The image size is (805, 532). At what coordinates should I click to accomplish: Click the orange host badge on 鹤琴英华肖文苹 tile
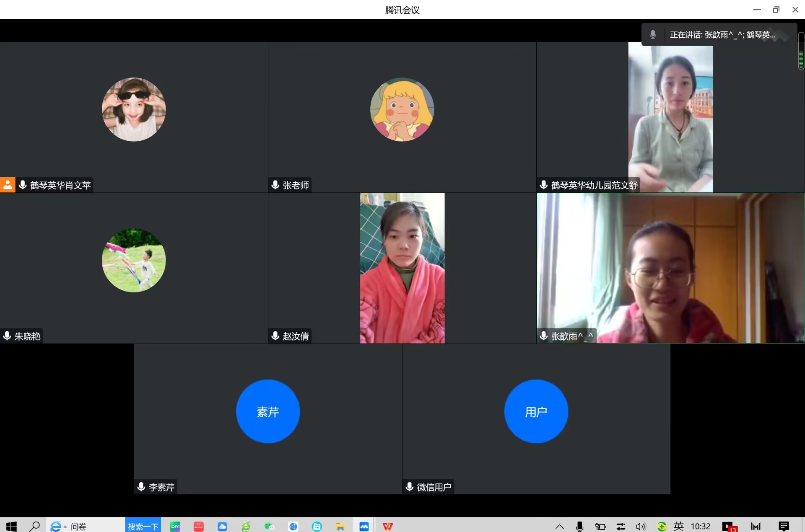8,185
